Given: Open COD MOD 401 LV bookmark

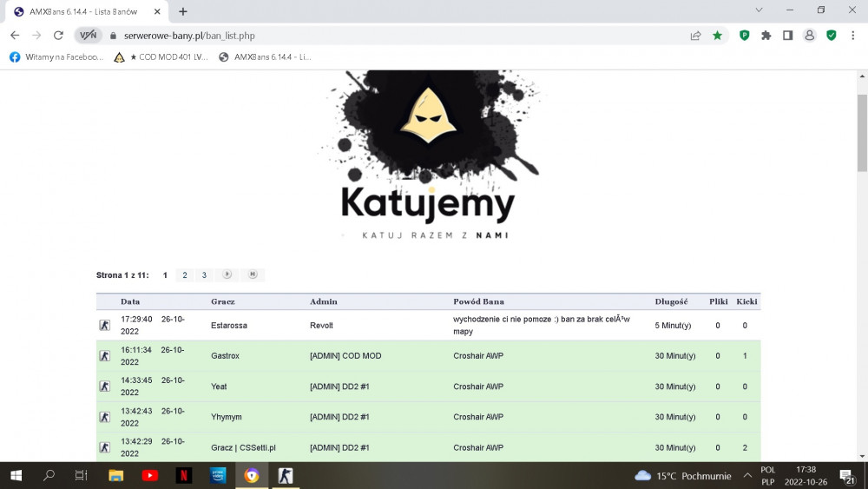Looking at the screenshot, I should pos(161,57).
